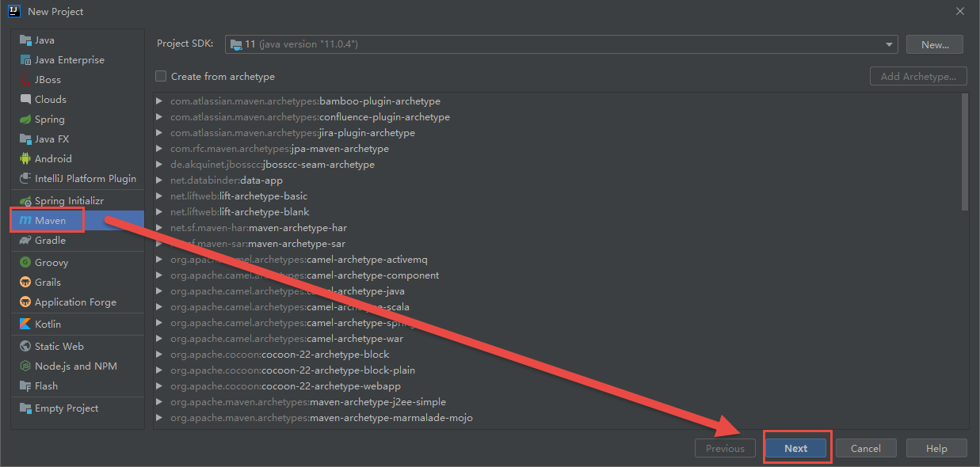The height and width of the screenshot is (467, 980).
Task: Click the Next button
Action: coord(795,448)
